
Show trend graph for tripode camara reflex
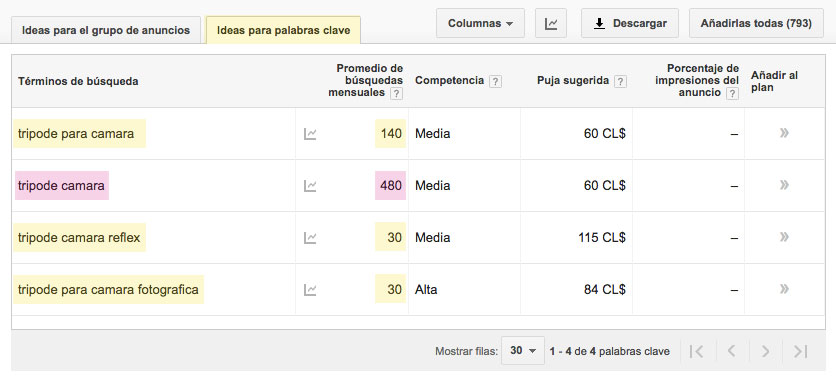(310, 238)
